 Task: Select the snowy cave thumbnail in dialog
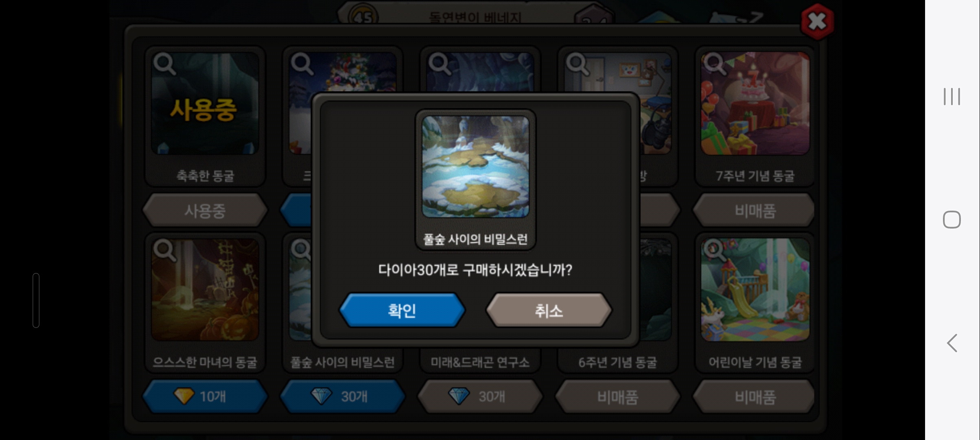(x=475, y=167)
